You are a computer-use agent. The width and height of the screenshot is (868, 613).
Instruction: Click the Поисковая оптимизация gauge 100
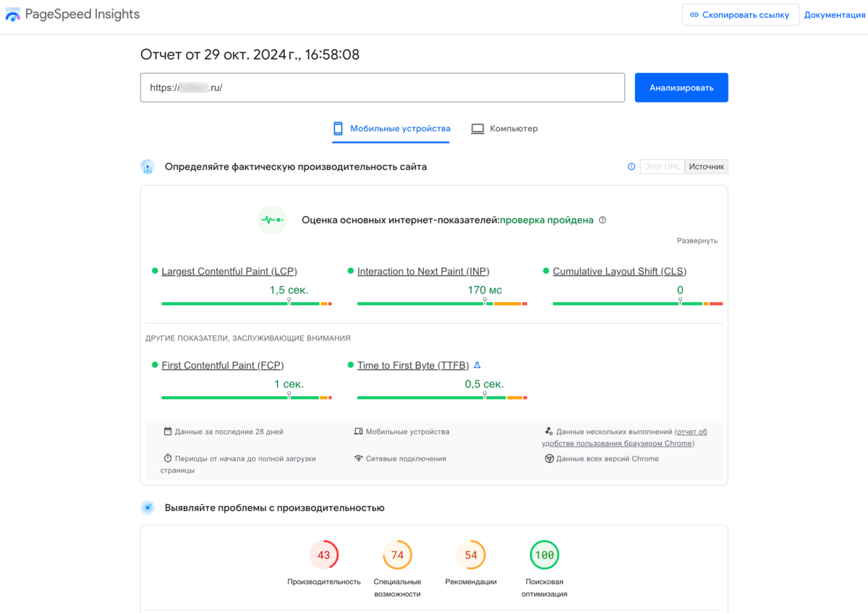(x=544, y=555)
